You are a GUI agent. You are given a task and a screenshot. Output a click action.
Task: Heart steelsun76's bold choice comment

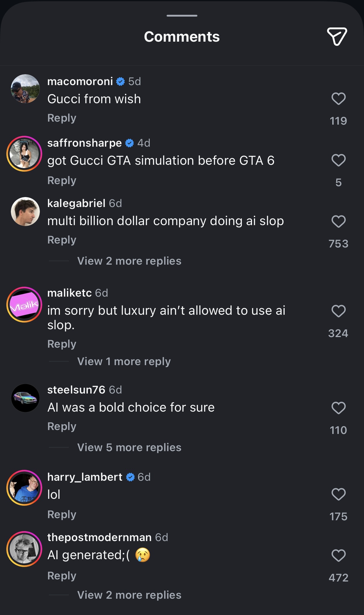[338, 408]
